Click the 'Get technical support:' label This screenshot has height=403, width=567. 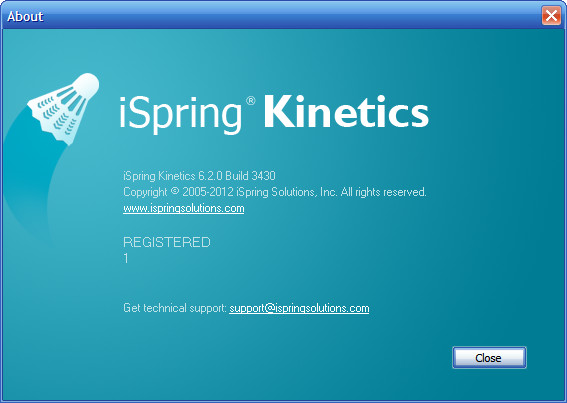click(x=175, y=308)
